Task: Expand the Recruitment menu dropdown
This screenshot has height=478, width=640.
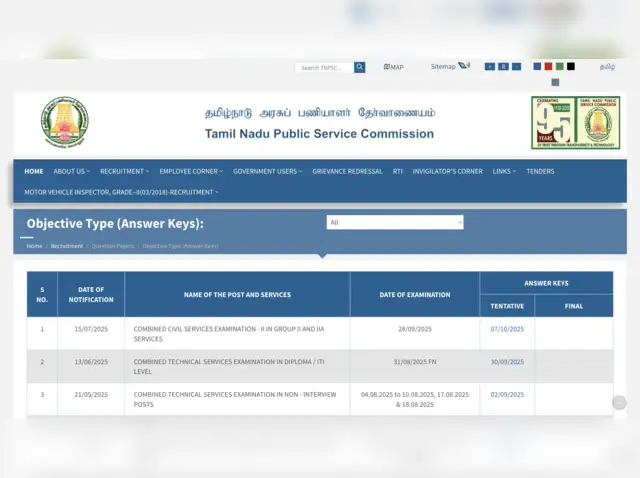Action: click(x=124, y=171)
